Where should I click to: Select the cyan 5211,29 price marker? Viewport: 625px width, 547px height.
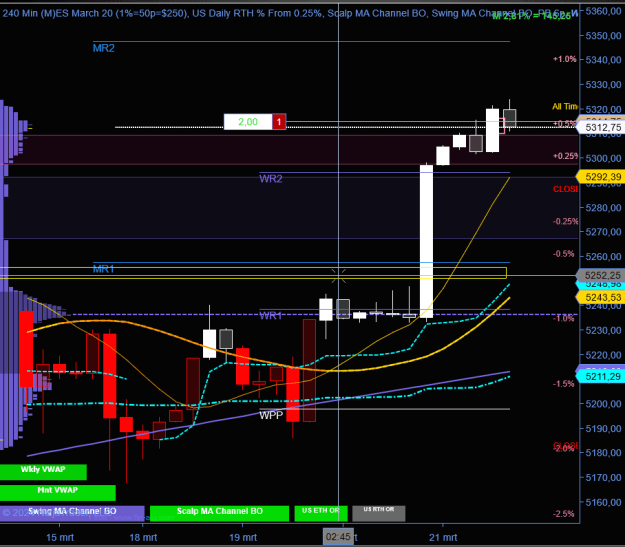pyautogui.click(x=602, y=376)
